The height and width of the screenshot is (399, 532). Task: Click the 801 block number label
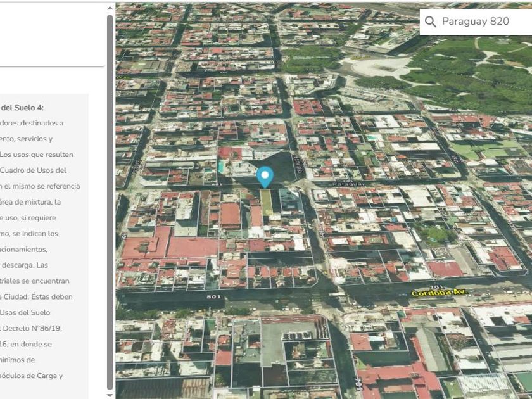point(214,297)
